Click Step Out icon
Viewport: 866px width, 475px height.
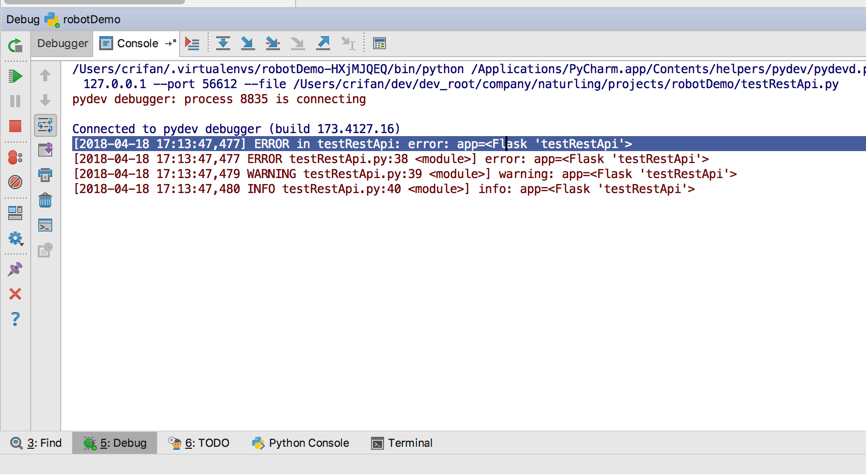pyautogui.click(x=323, y=43)
